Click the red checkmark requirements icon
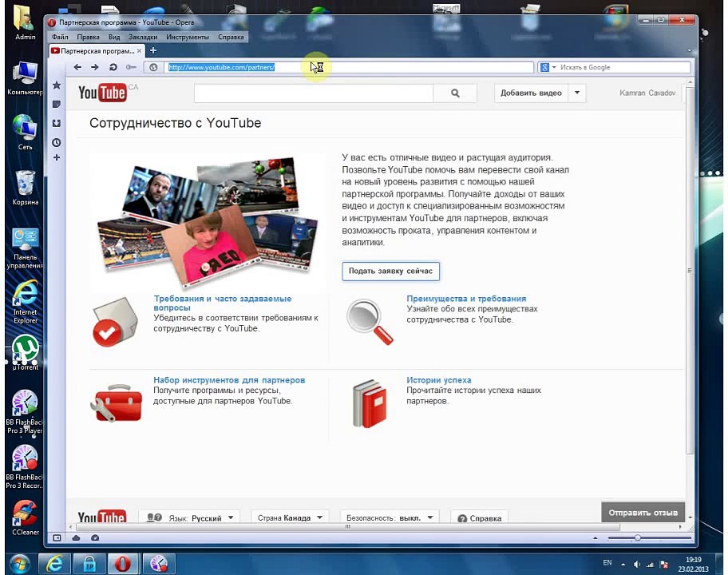728x575 pixels. pyautogui.click(x=115, y=322)
